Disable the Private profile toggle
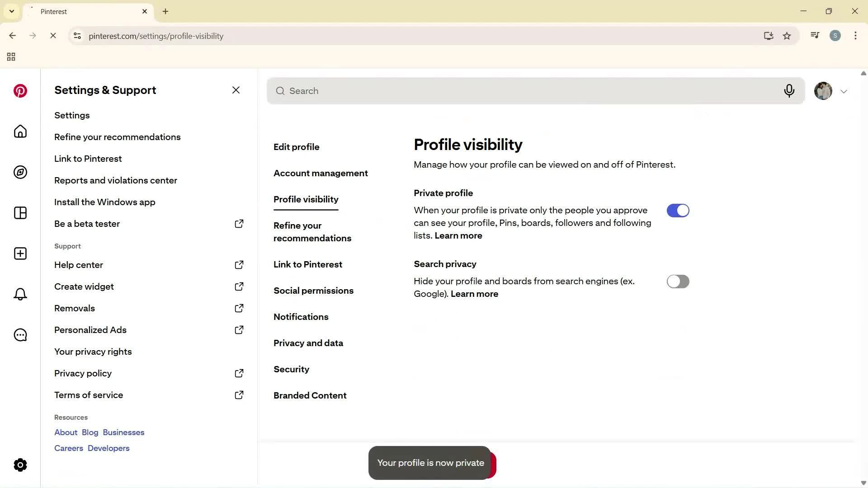The height and width of the screenshot is (488, 868). click(678, 210)
